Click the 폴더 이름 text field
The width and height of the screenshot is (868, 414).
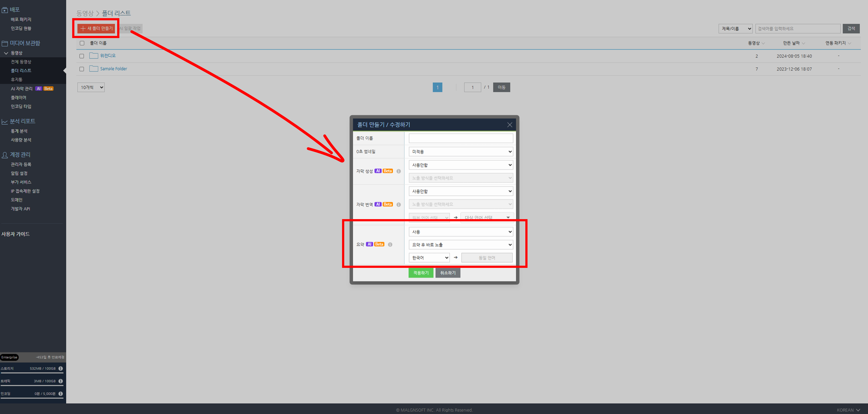tap(461, 138)
